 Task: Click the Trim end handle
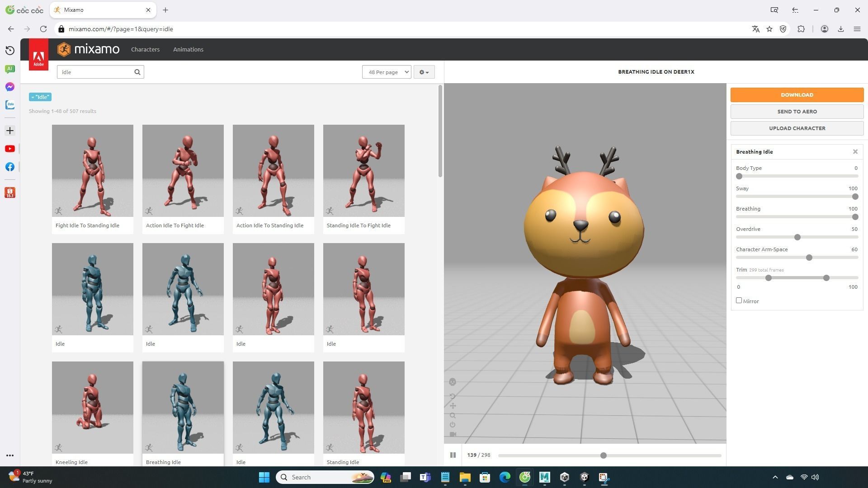tap(826, 278)
